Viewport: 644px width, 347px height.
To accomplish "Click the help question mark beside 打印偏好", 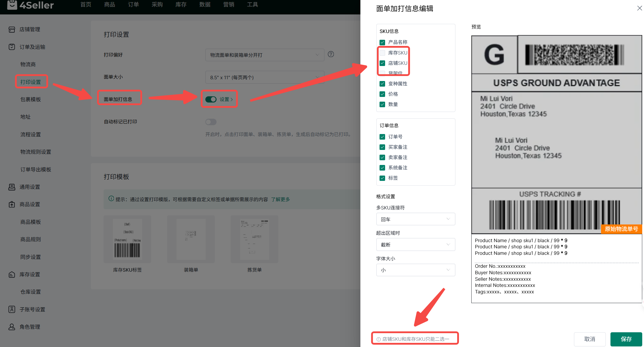I will click(331, 54).
